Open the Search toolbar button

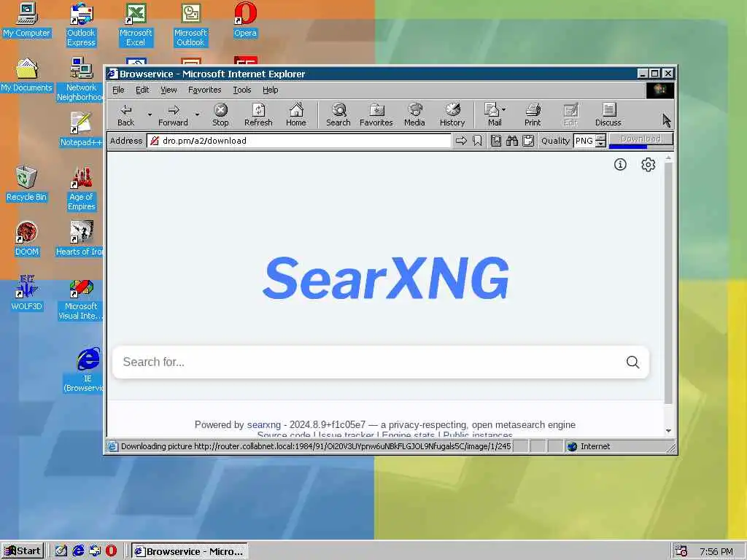338,115
